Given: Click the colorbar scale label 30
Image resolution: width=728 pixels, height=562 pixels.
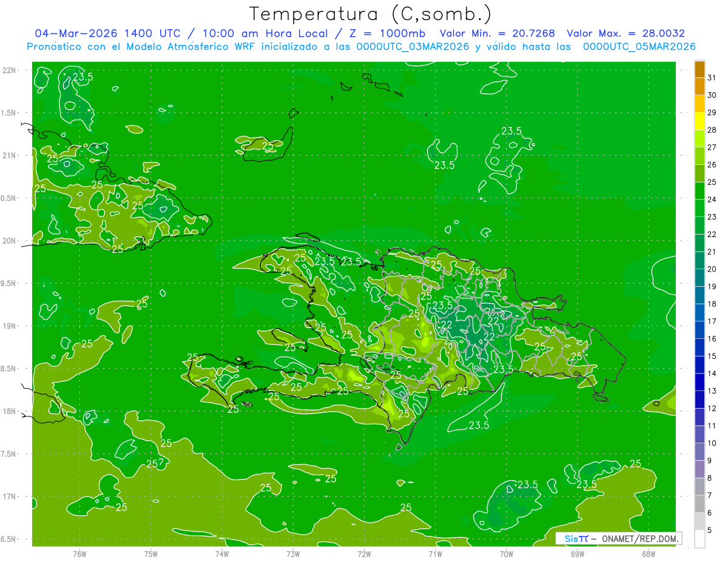Looking at the screenshot, I should point(712,95).
